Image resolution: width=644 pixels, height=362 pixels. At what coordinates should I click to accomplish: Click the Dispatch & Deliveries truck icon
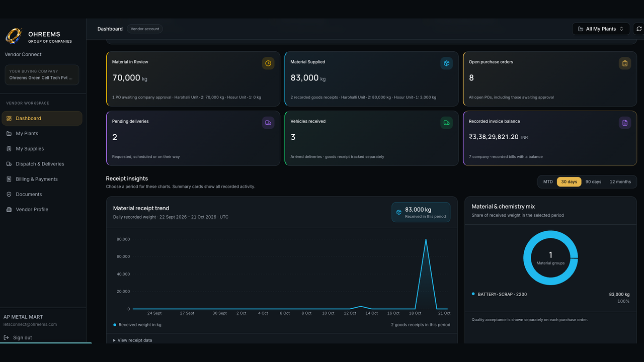(9, 164)
